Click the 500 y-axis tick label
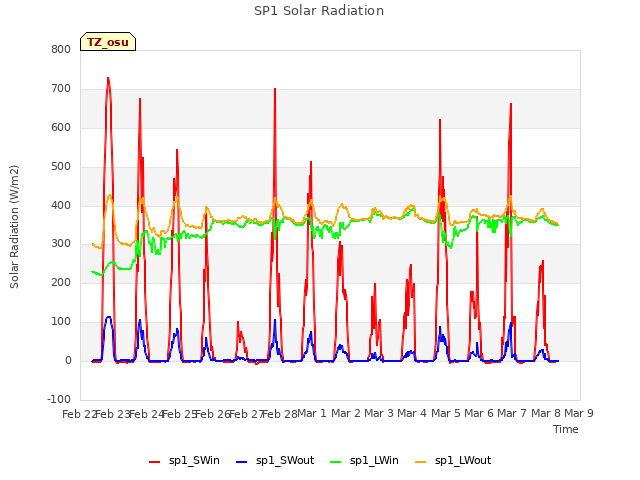 tap(61, 167)
